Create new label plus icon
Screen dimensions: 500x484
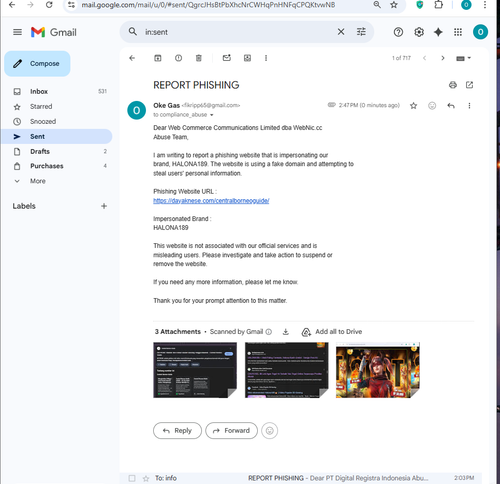[x=104, y=206]
